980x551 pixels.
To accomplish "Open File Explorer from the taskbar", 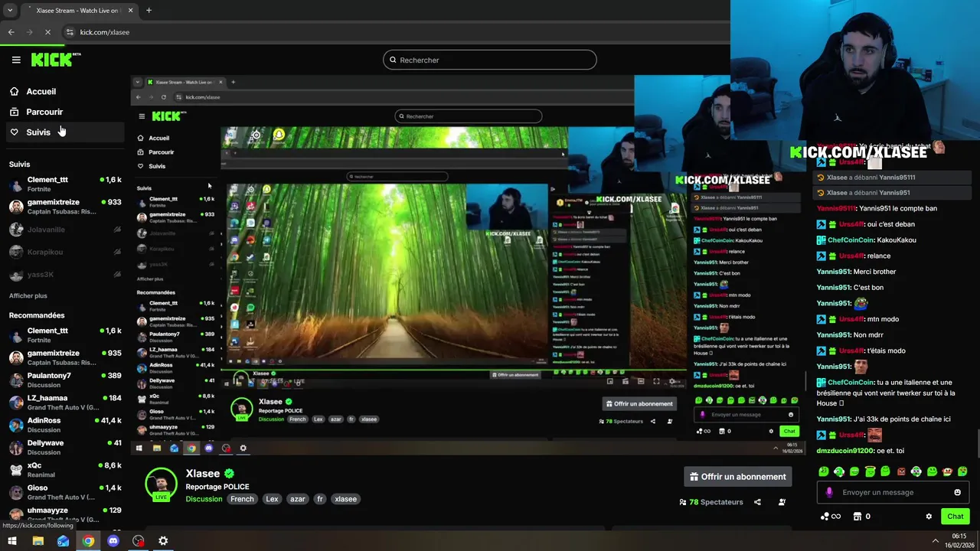I will 38,541.
